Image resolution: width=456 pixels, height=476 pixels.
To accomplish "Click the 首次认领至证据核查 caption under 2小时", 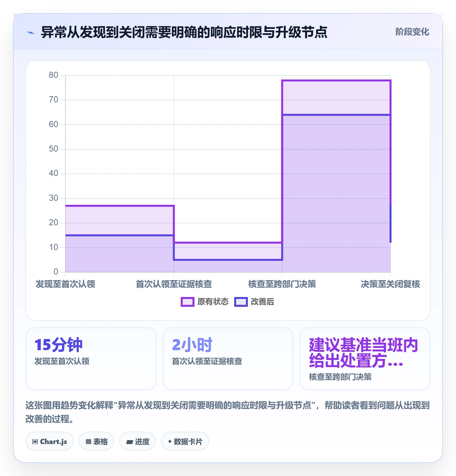I will pyautogui.click(x=207, y=361).
